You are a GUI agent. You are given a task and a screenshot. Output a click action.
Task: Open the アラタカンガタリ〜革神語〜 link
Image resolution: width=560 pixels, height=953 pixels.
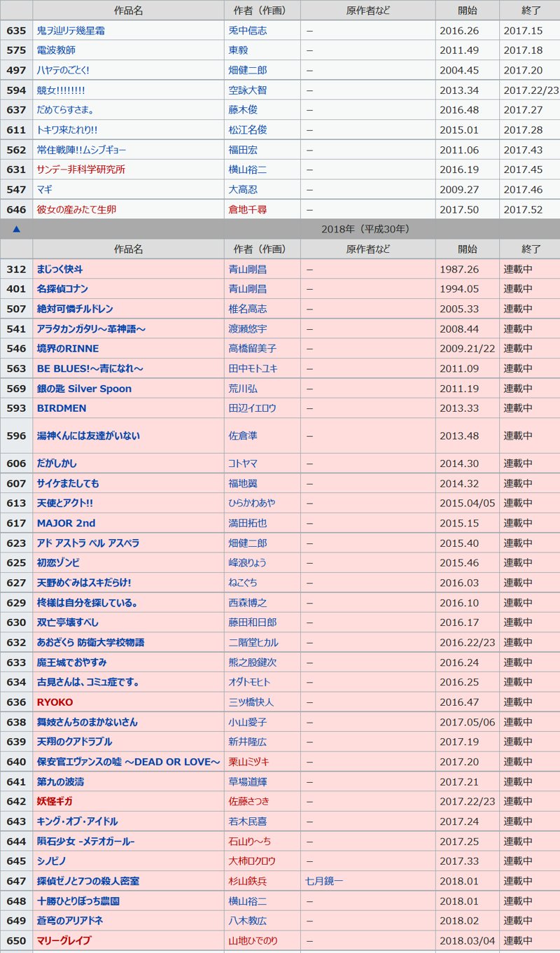pos(91,328)
